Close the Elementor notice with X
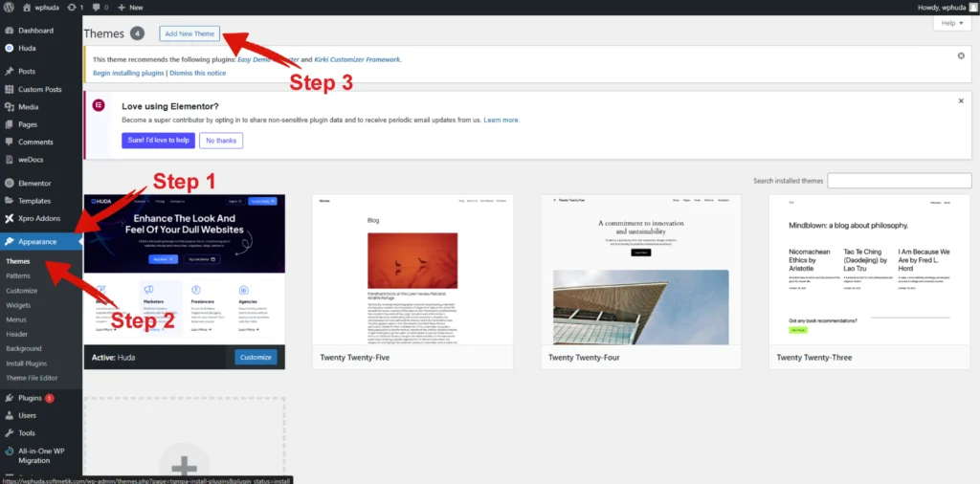The image size is (980, 484). click(x=961, y=100)
